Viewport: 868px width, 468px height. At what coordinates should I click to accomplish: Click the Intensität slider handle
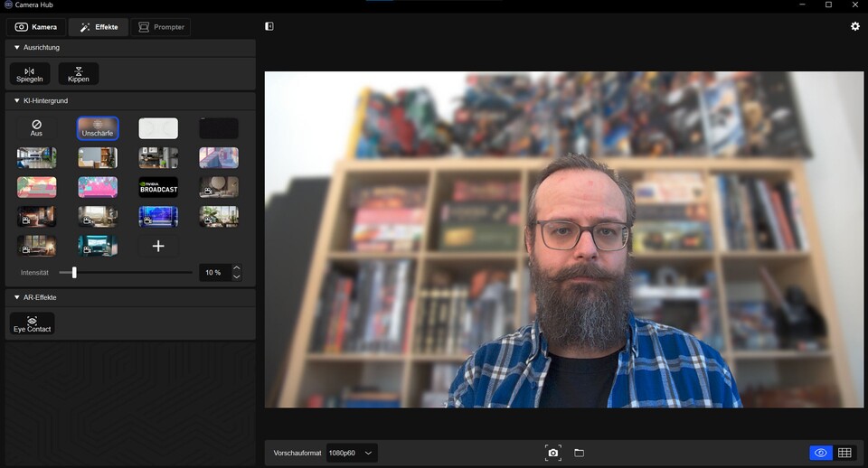[x=74, y=272]
